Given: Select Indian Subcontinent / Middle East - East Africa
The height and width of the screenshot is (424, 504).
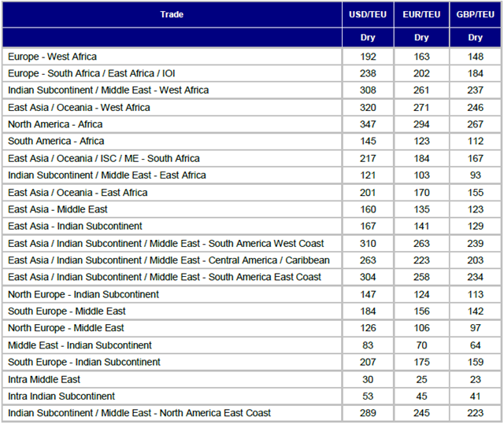Looking at the screenshot, I should point(107,175).
